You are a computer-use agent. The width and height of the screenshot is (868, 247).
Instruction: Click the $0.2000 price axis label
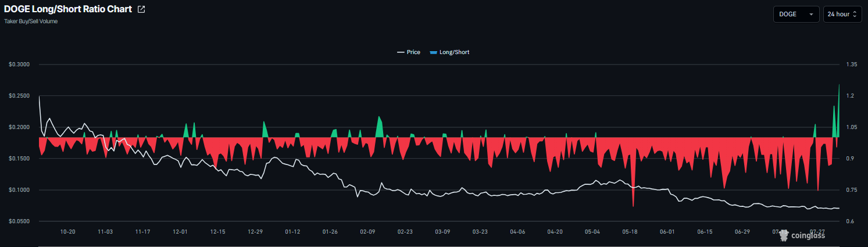pos(19,127)
